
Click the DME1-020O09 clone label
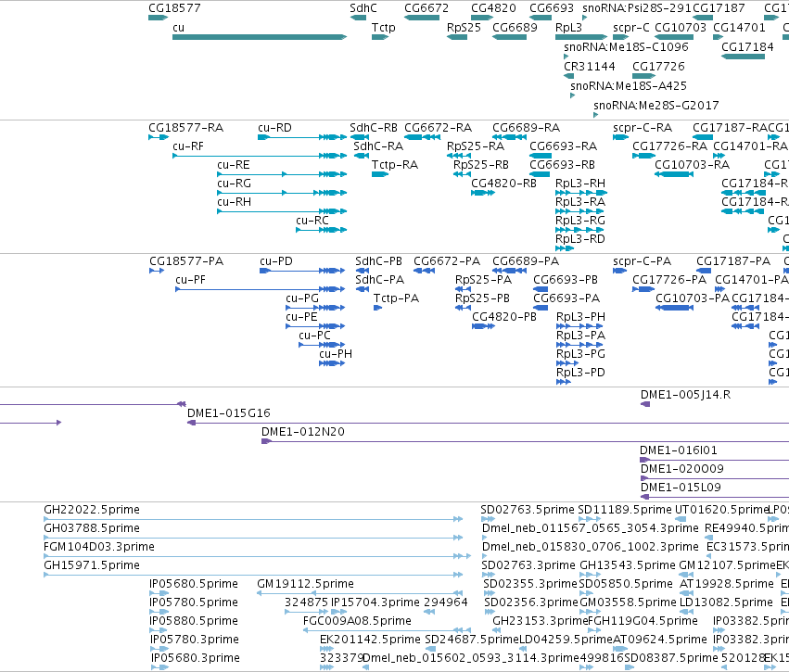coord(681,469)
